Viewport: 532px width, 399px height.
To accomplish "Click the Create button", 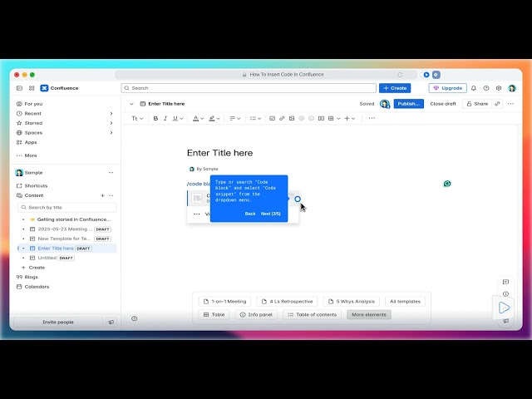I will [x=395, y=88].
